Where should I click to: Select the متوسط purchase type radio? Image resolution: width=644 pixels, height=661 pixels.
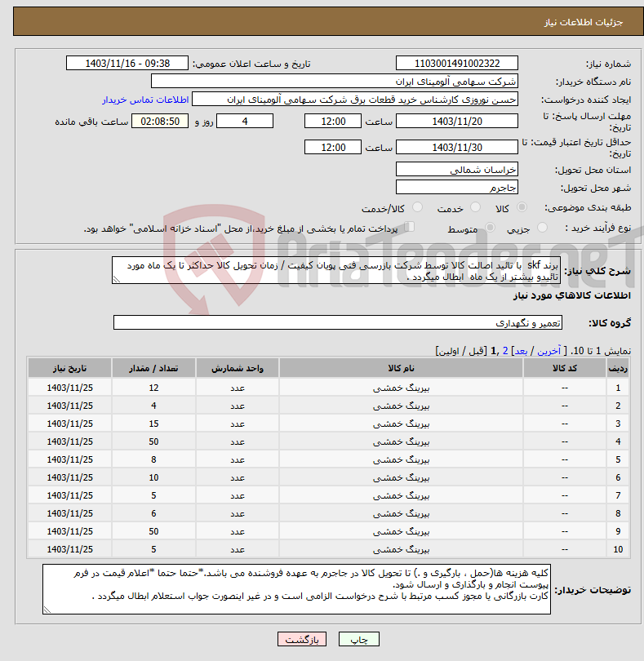click(490, 228)
